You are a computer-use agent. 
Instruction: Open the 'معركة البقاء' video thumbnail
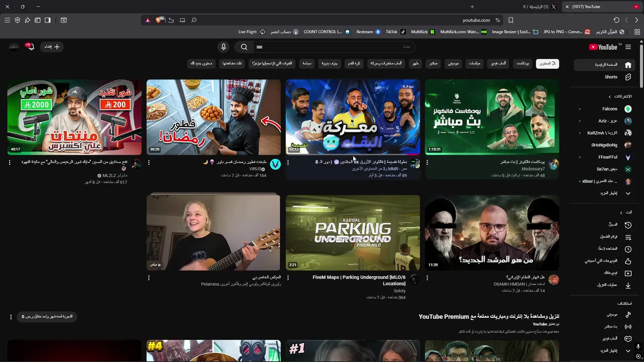click(353, 116)
